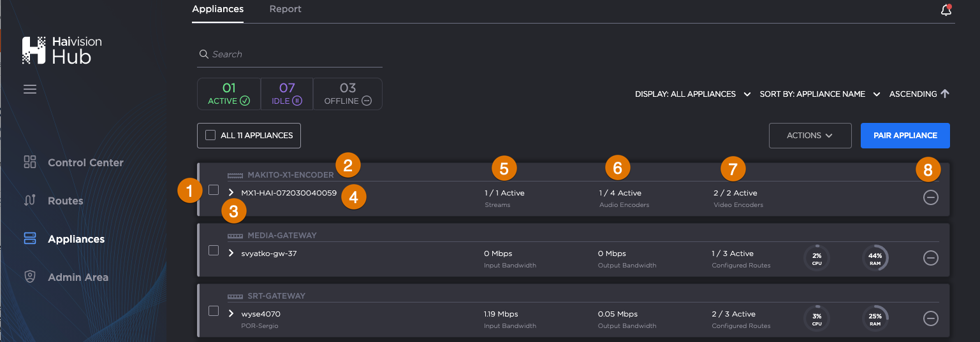Click the CPU gauge for svyatko-gw-37
The width and height of the screenshot is (980, 342).
pyautogui.click(x=817, y=258)
